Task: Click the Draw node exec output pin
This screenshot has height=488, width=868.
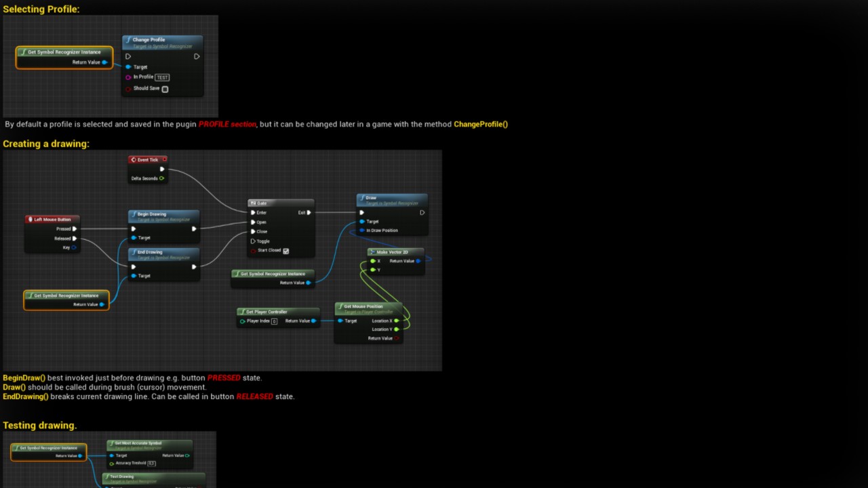Action: tap(422, 213)
